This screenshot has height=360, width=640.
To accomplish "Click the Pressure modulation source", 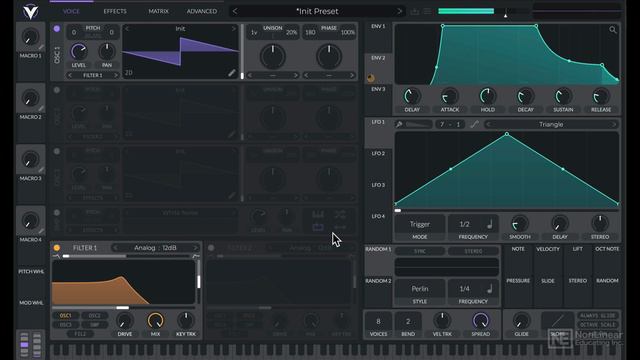I will click(x=518, y=281).
